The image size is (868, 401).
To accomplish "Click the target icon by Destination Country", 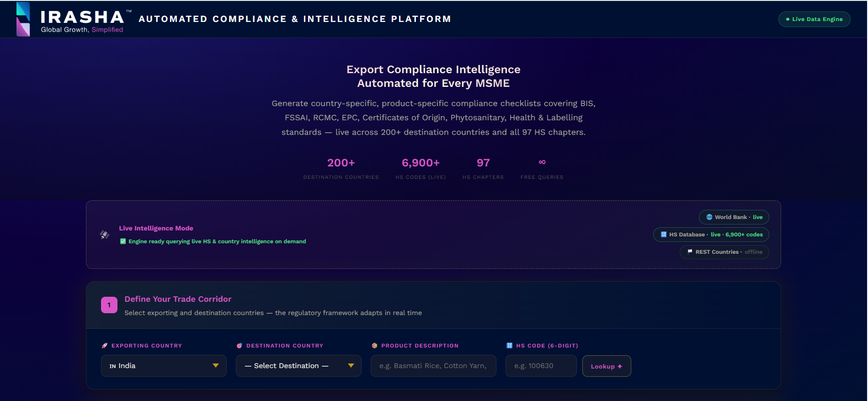I will tap(240, 346).
